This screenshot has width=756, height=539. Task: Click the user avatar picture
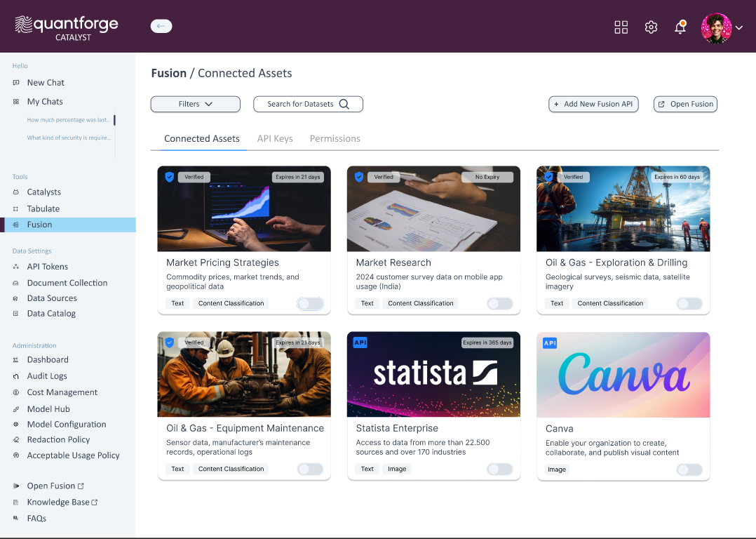[716, 28]
